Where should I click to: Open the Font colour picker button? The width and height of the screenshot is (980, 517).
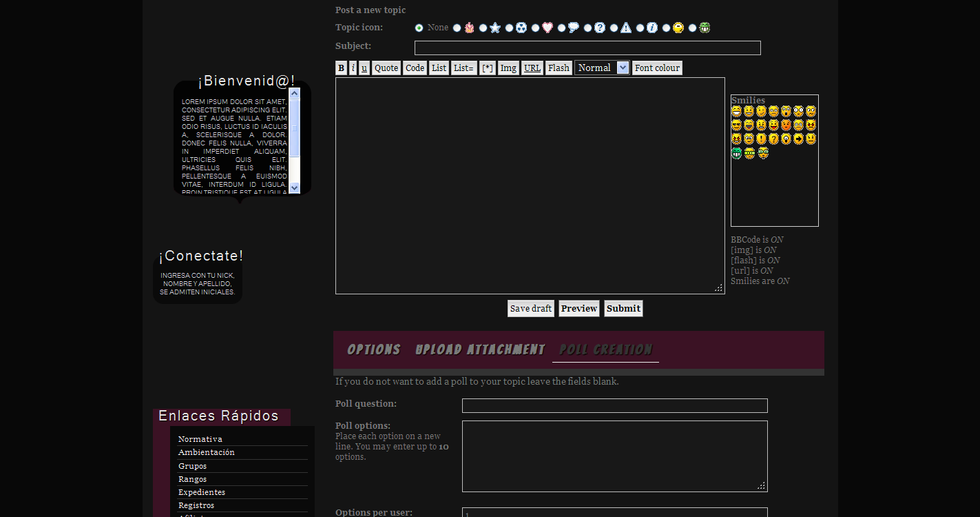(x=657, y=68)
